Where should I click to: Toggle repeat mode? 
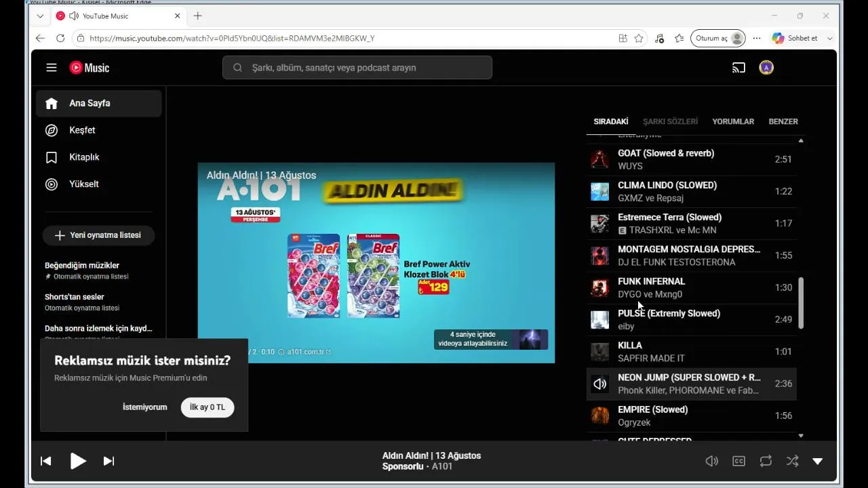point(766,461)
